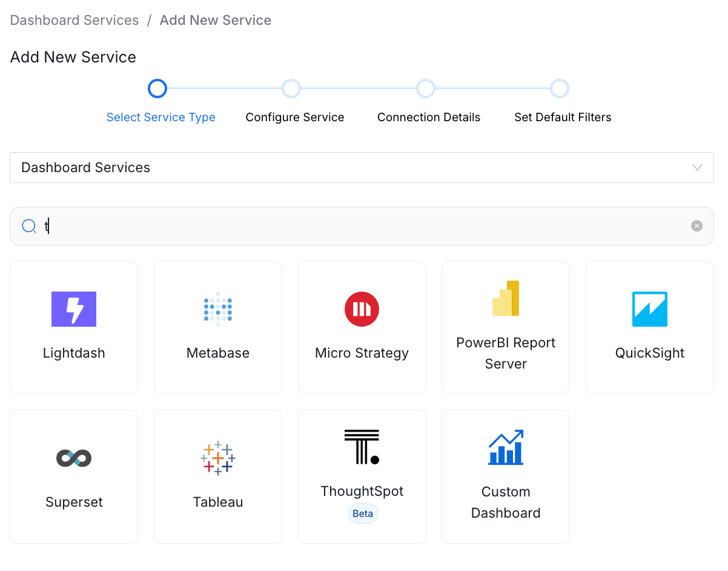Screen dimensions: 728x571
Task: Choose the Custom Dashboard chart icon
Action: [x=506, y=447]
